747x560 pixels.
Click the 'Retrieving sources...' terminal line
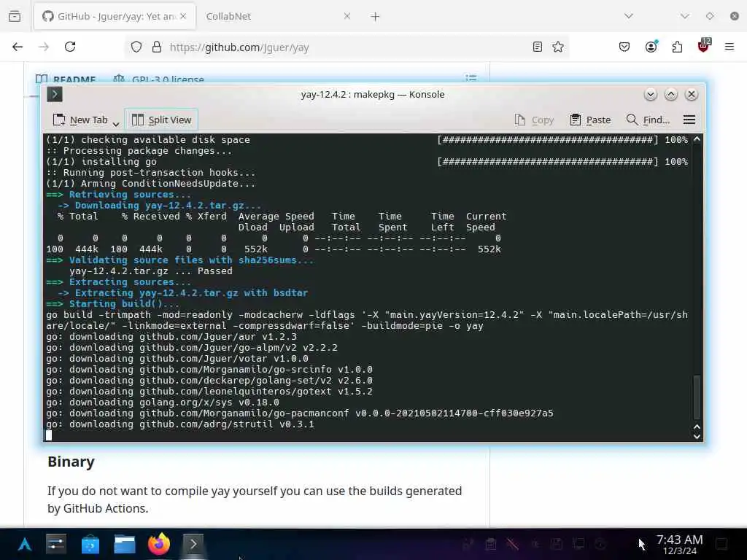click(x=119, y=194)
